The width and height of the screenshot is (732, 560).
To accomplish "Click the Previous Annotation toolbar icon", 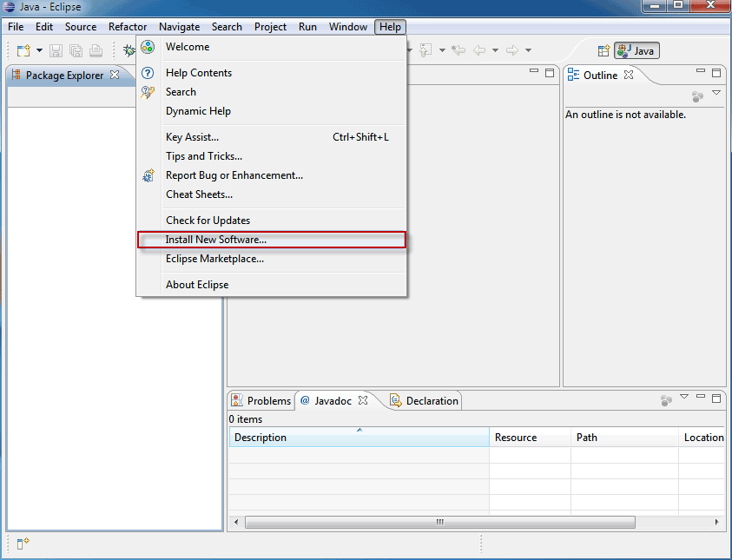I will [425, 50].
